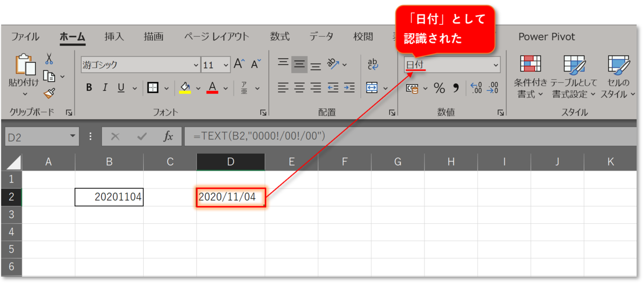This screenshot has height=285, width=644.
Task: Toggle Underline formatting
Action: [121, 87]
